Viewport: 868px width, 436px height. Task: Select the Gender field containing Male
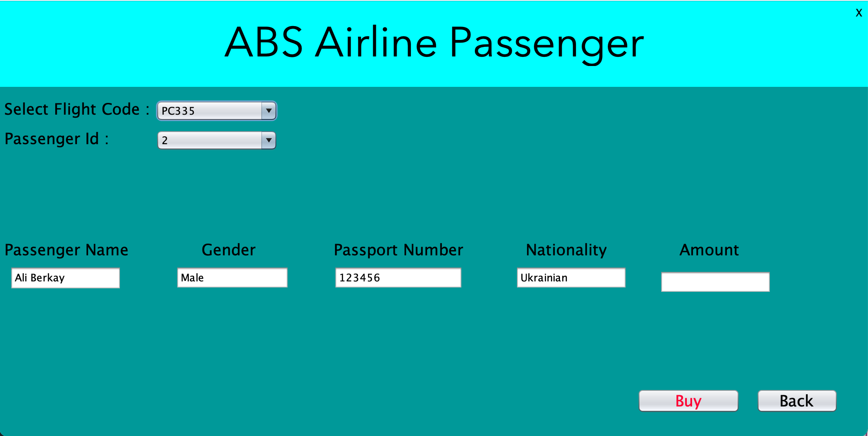pos(232,277)
